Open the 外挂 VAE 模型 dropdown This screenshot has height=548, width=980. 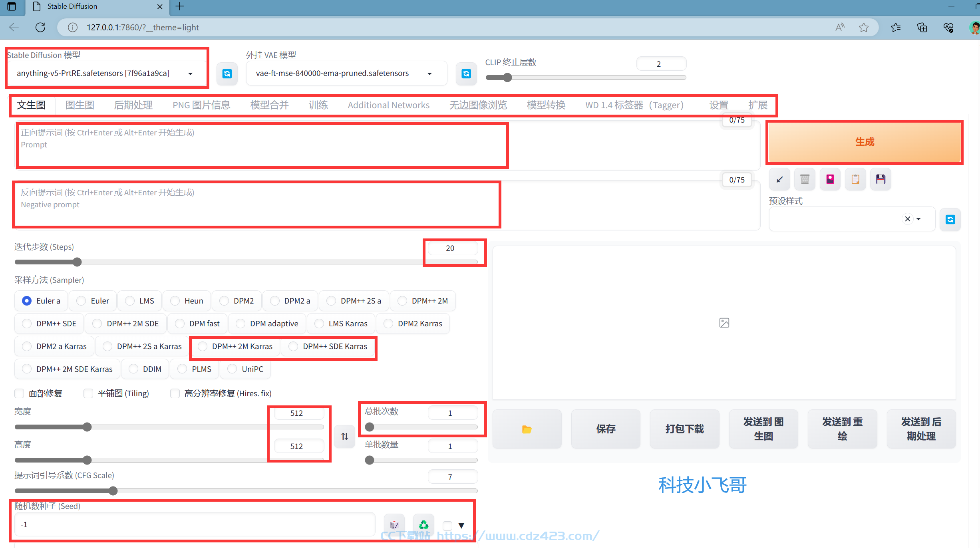point(346,73)
